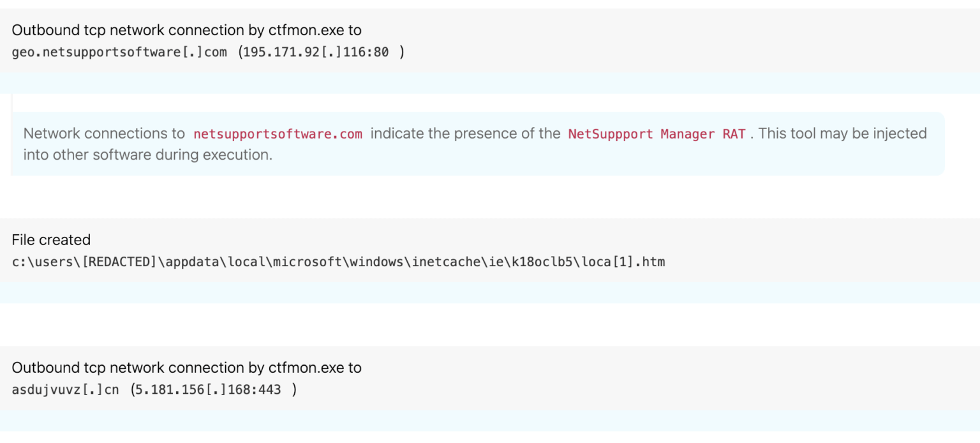Click the red NetSuppport Manager RAT label
The height and width of the screenshot is (443, 980).
(x=657, y=134)
